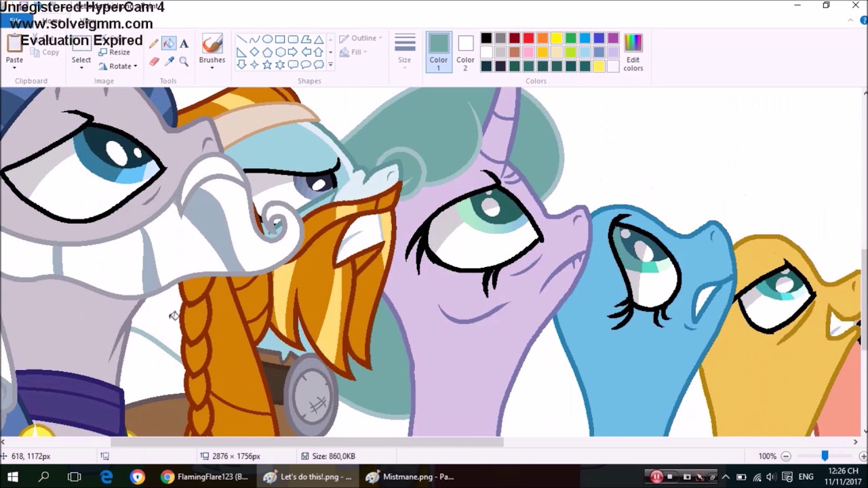The height and width of the screenshot is (488, 868).
Task: Select the Pencil tool
Action: [x=154, y=43]
